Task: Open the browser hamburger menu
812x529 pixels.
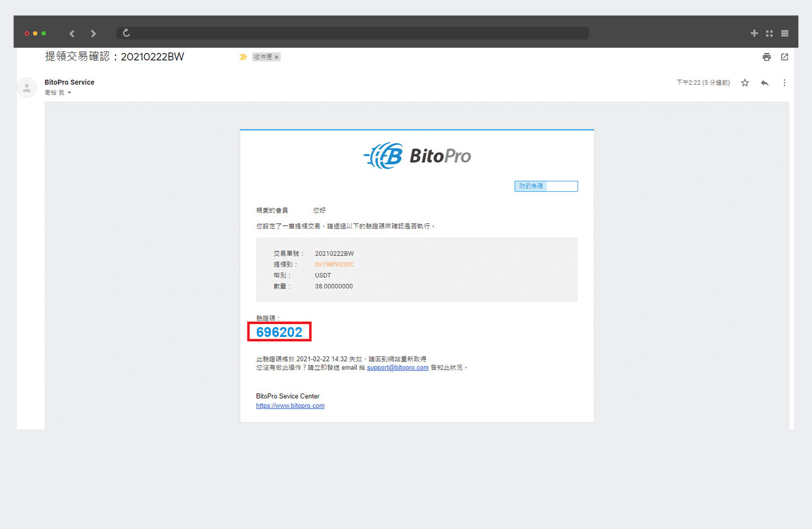Action: point(784,33)
